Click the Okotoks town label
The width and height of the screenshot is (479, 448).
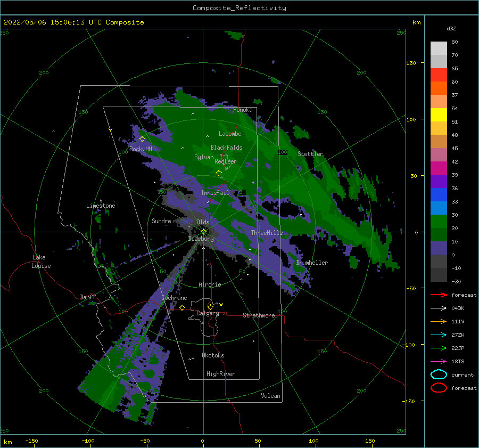213,355
